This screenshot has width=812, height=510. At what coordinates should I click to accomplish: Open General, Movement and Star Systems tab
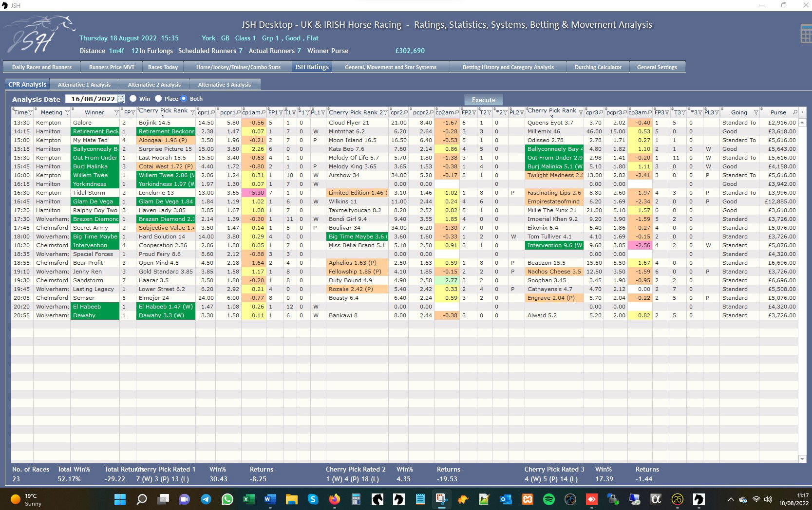coord(391,67)
